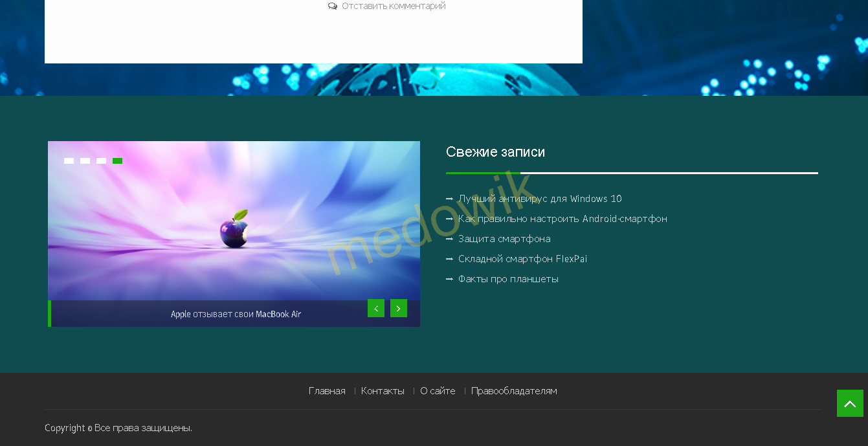Open 'Правообладателям' footer menu item
The width and height of the screenshot is (868, 446).
[x=514, y=391]
